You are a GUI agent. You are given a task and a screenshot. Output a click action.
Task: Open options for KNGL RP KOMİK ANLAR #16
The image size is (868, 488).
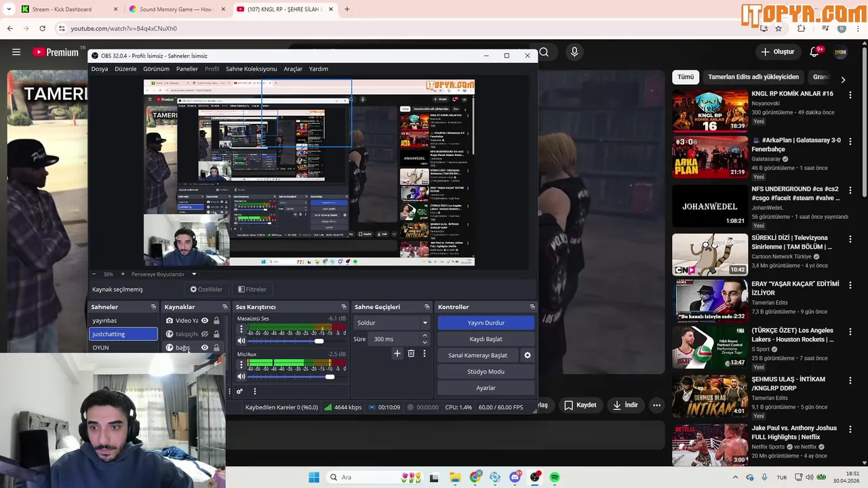point(850,96)
